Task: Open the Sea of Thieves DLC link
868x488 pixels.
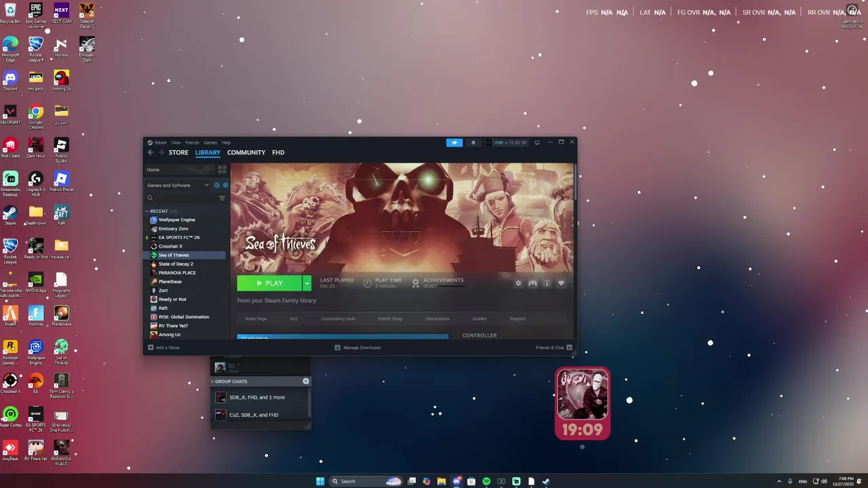Action: point(294,319)
